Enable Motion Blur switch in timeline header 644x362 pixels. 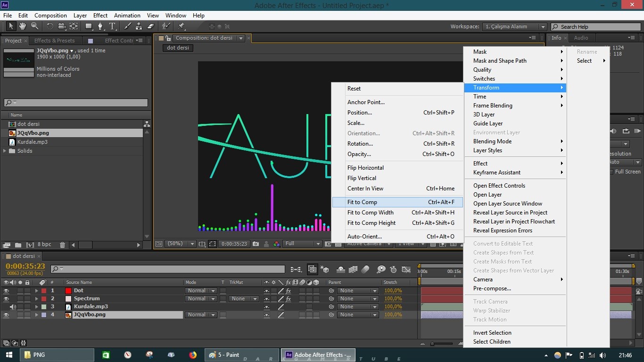click(x=365, y=269)
